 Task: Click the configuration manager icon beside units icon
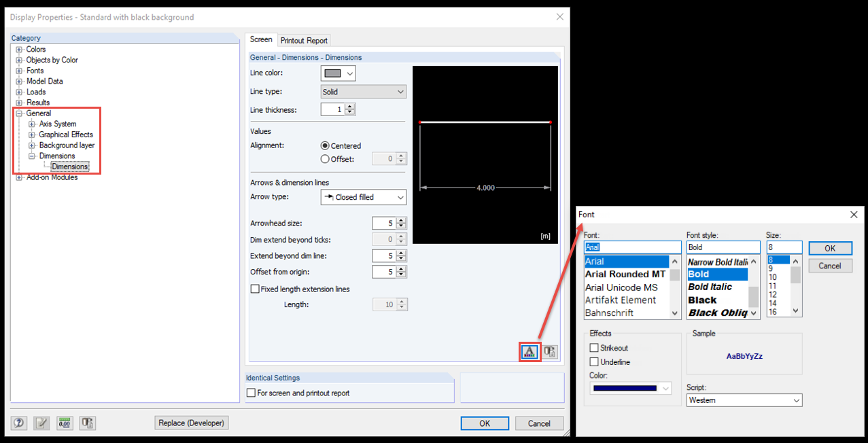87,423
